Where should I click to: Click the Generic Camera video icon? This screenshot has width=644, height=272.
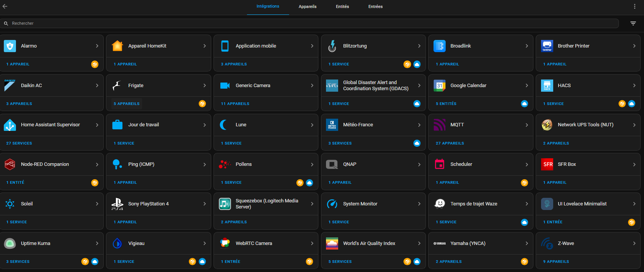225,86
